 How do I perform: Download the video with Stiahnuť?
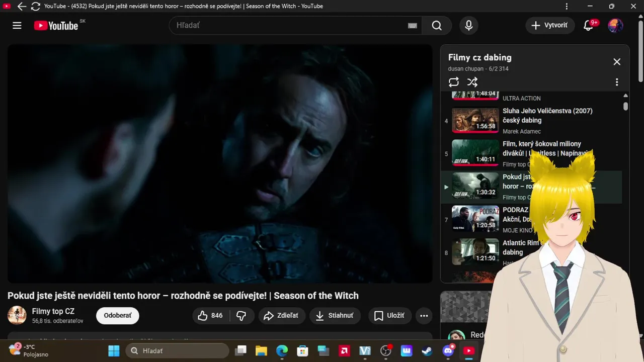(x=334, y=315)
